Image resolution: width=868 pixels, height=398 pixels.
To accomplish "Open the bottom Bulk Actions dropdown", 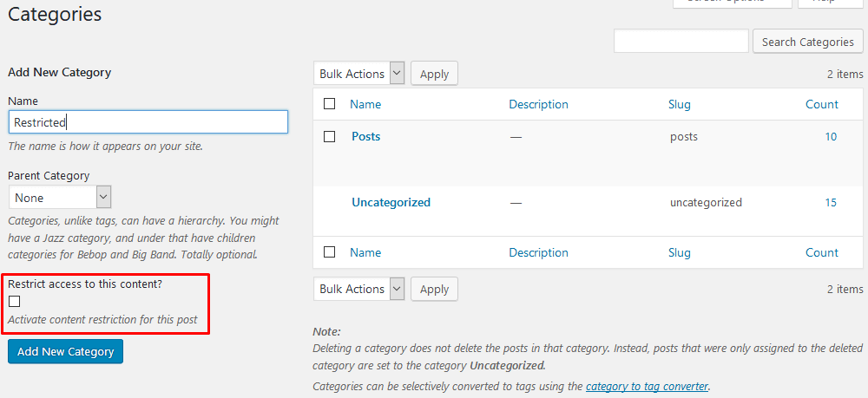I will (x=359, y=289).
